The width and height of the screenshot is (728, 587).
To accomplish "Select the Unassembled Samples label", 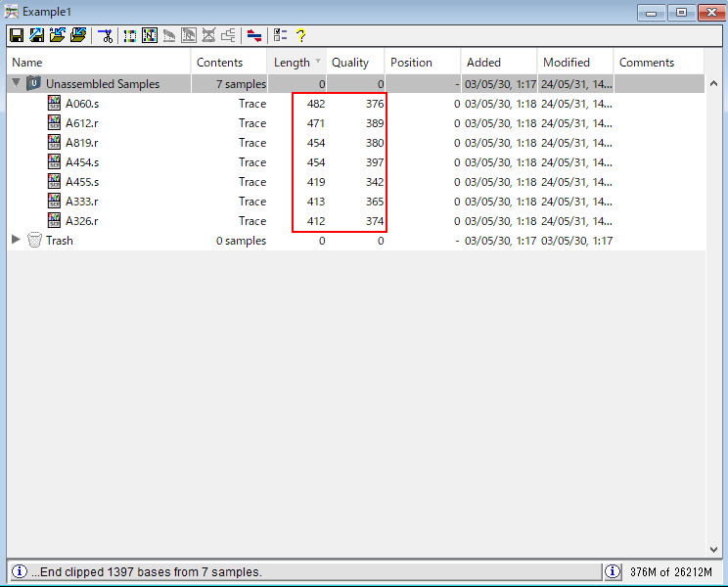I will 103,84.
